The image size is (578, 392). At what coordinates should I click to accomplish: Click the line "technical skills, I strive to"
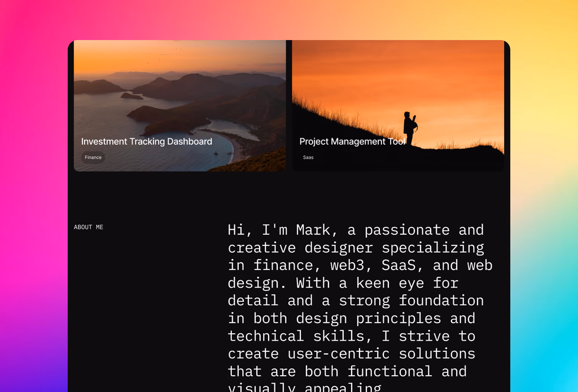tap(352, 336)
